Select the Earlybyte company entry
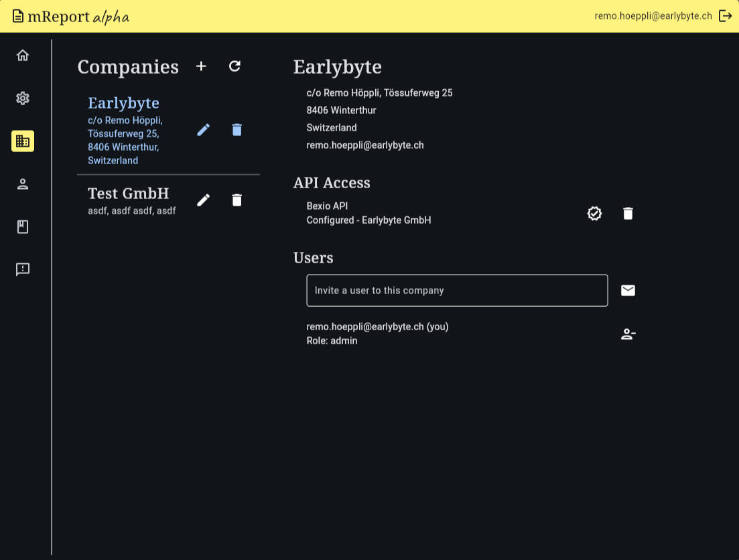 123,102
